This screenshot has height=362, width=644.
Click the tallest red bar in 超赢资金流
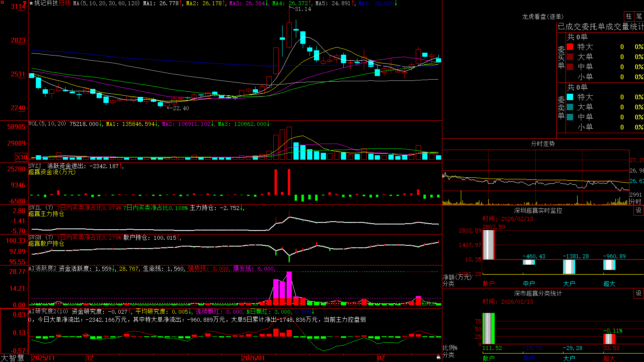pos(289,182)
